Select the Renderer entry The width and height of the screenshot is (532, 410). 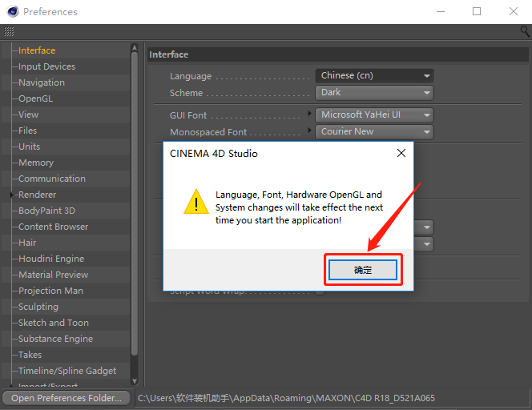pyautogui.click(x=38, y=195)
